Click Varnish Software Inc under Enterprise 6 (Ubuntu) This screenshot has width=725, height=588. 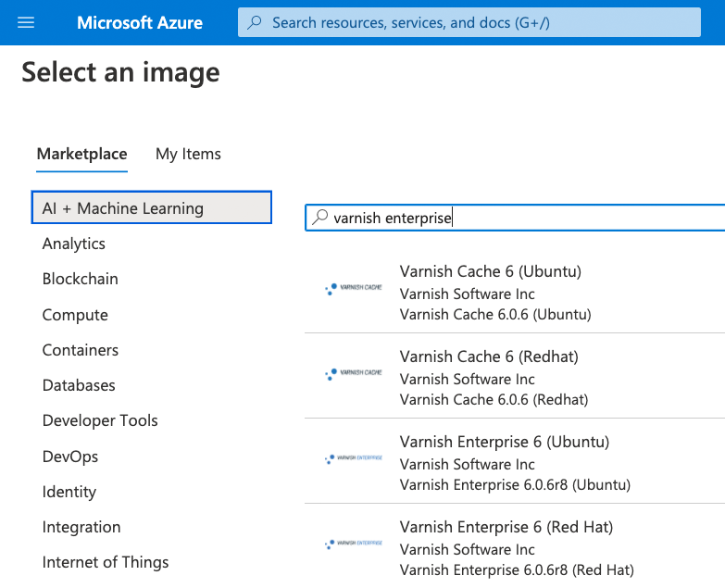pos(467,464)
